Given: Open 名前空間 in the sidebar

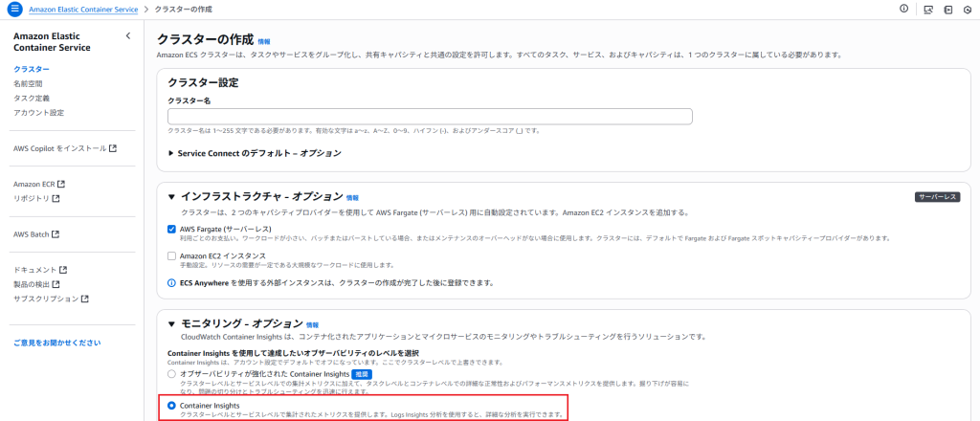Looking at the screenshot, I should click(28, 83).
